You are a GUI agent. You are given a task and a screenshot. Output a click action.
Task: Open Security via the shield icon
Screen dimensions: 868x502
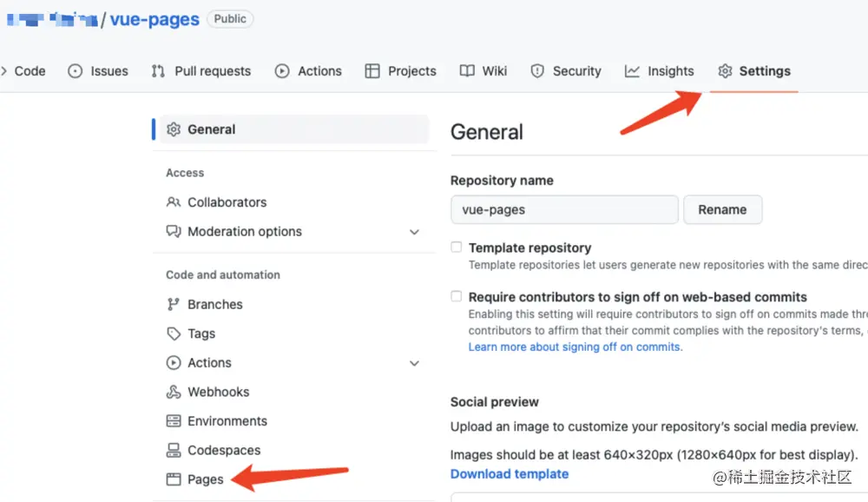pyautogui.click(x=537, y=70)
